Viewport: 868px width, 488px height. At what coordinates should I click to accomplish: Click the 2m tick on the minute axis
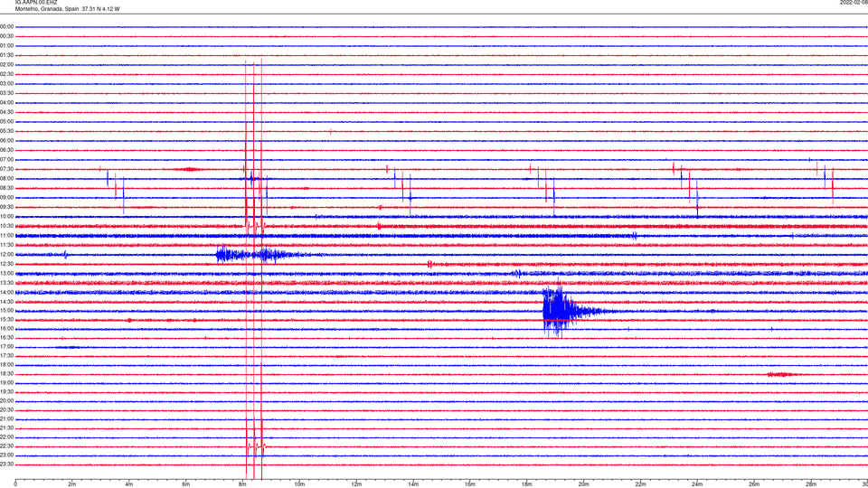coord(72,484)
